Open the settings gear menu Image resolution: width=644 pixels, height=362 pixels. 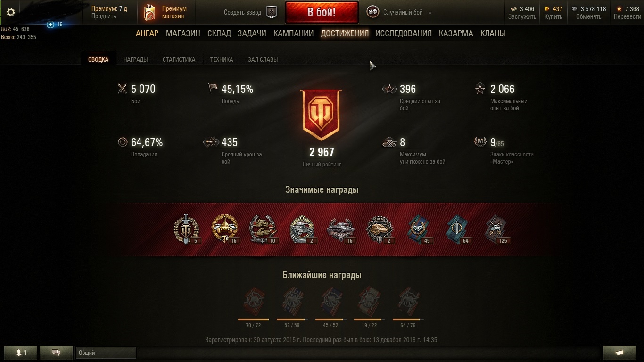[x=10, y=12]
